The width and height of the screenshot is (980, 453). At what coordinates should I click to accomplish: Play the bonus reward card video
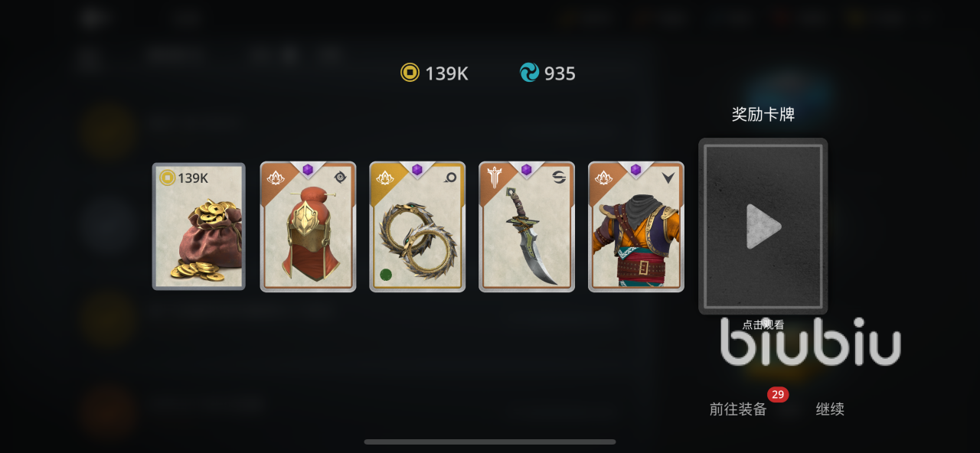pyautogui.click(x=763, y=226)
